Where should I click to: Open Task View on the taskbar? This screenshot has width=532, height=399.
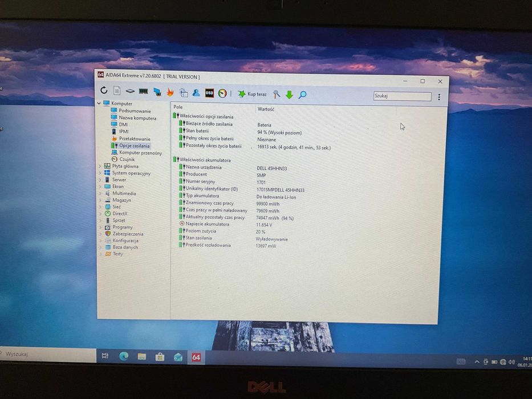105,356
